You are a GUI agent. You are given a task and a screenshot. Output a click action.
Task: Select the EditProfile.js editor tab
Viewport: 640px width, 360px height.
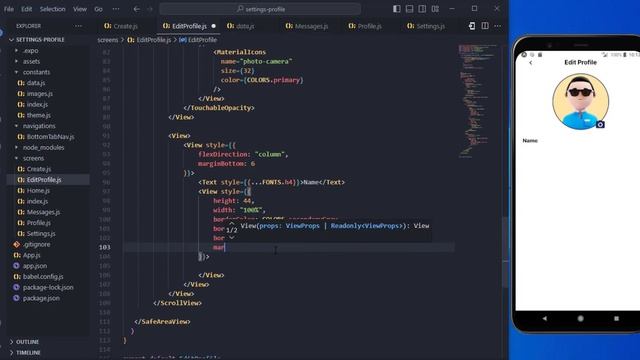189,26
